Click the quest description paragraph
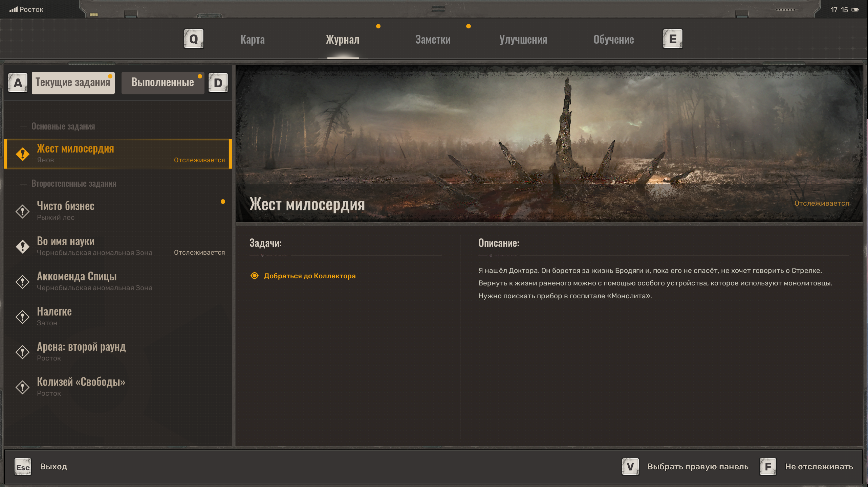This screenshot has height=487, width=868. tap(655, 283)
